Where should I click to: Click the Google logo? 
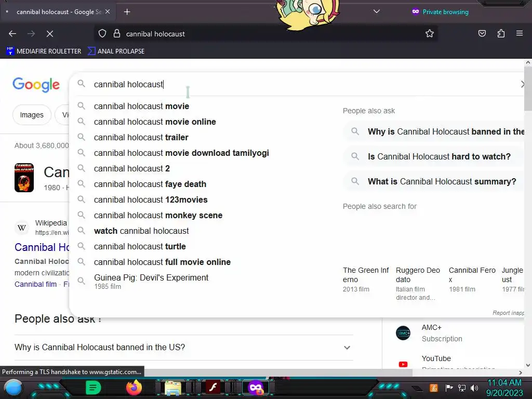coord(36,85)
